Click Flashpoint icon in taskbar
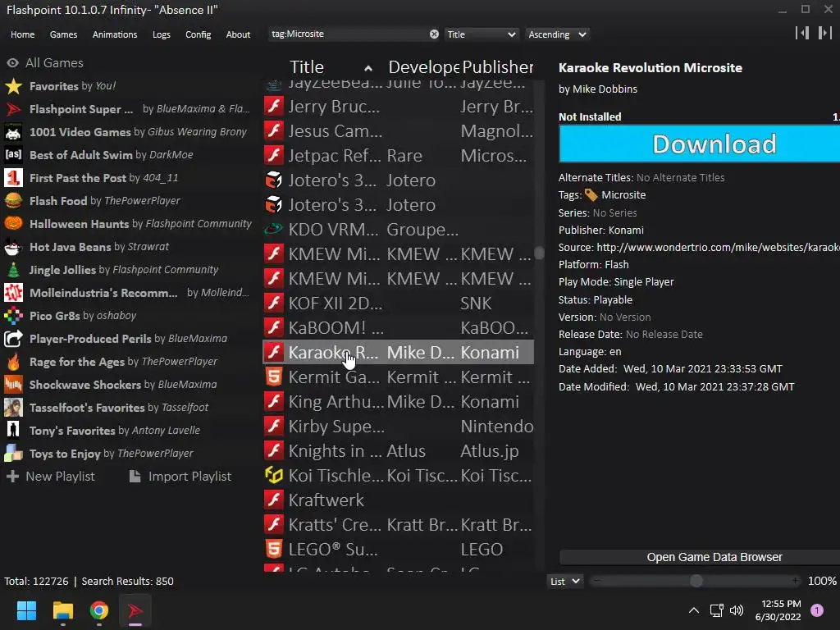The width and height of the screenshot is (840, 630). click(135, 610)
